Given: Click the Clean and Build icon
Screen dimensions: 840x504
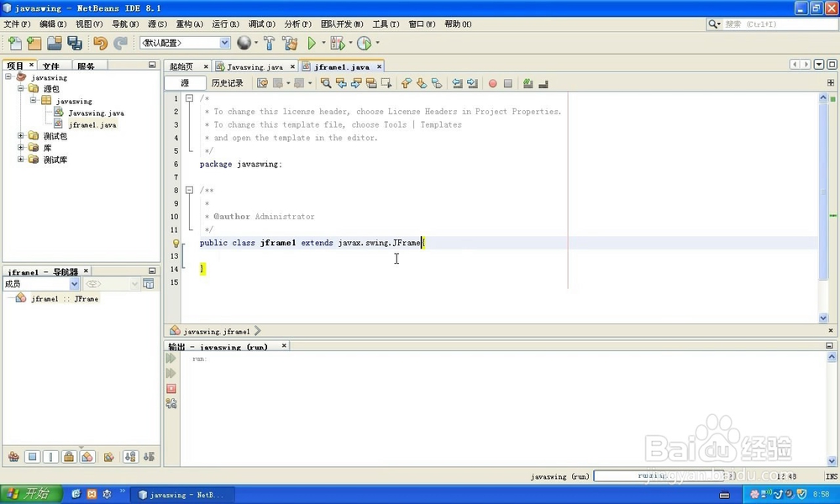Looking at the screenshot, I should (x=289, y=43).
